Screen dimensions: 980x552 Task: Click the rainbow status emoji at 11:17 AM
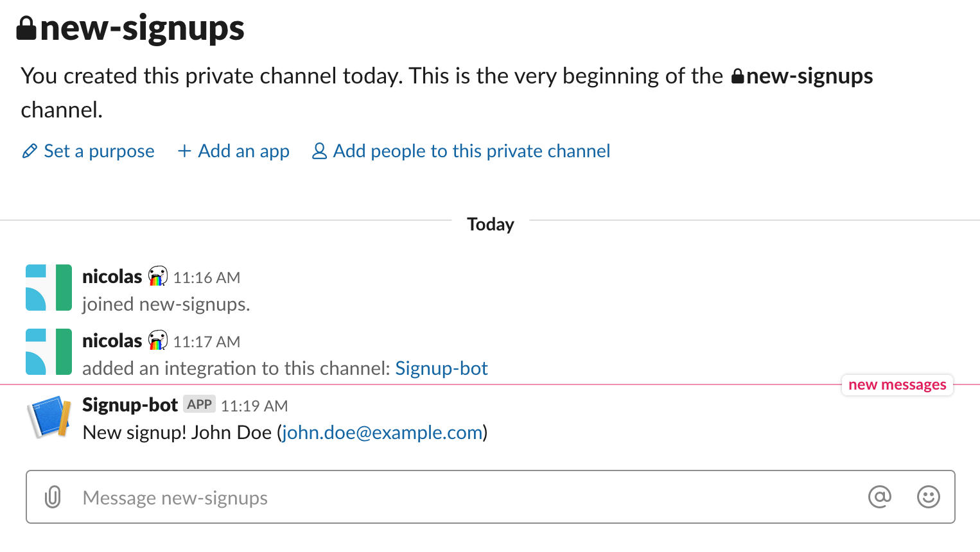tap(157, 341)
